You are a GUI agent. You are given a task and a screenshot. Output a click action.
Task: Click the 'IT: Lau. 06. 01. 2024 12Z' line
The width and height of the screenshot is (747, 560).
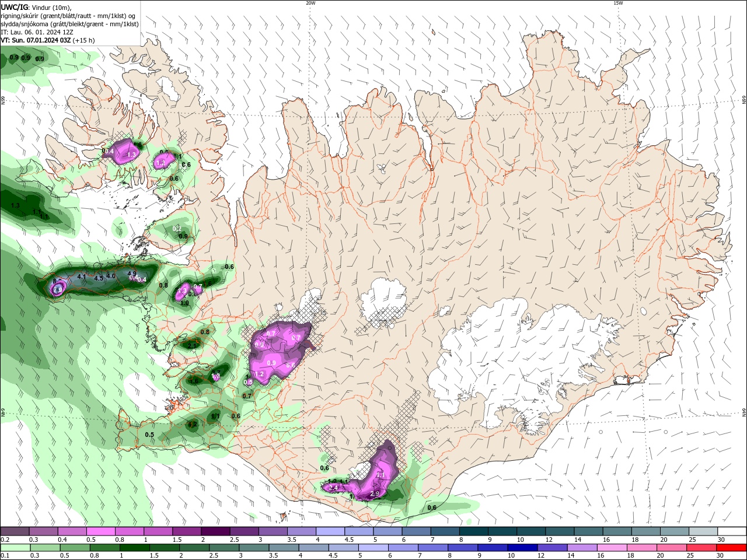click(37, 32)
